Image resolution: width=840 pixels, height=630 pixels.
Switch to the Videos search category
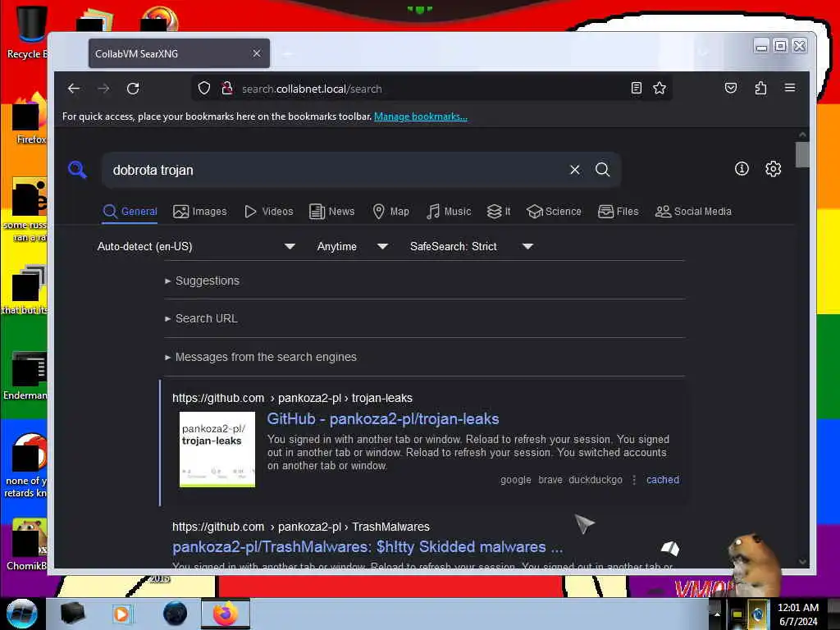(x=268, y=212)
